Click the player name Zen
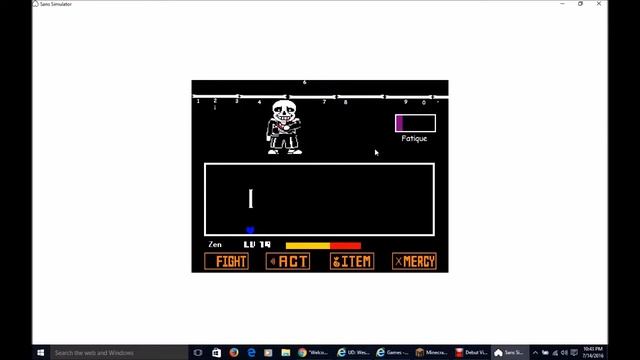The width and height of the screenshot is (640, 360). 215,244
